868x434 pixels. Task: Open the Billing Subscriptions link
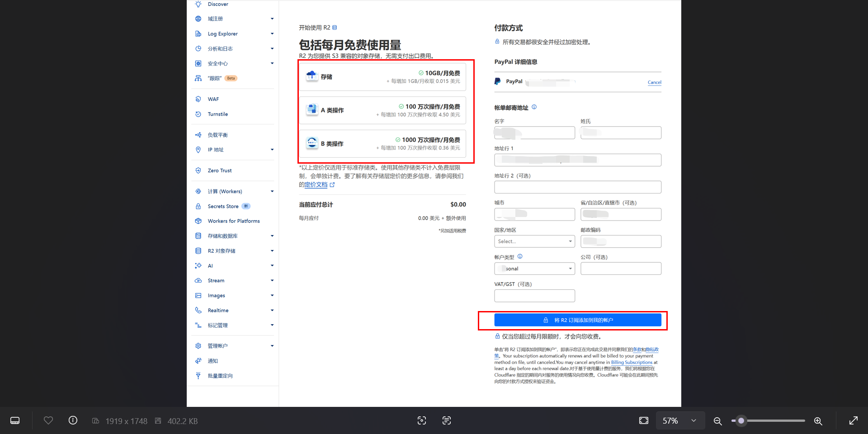632,362
